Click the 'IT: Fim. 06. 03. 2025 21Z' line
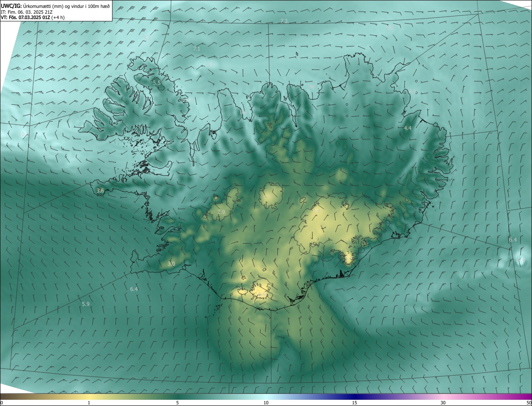The image size is (532, 406). pos(26,12)
